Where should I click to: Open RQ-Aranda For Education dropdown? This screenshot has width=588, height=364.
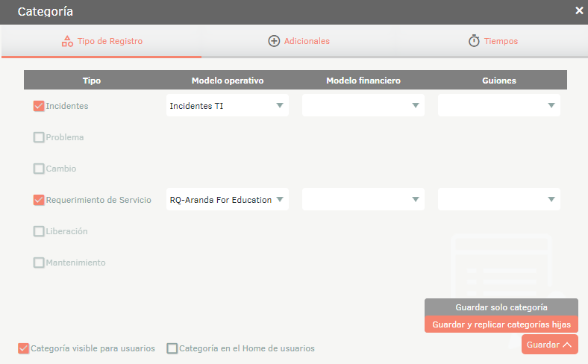click(227, 200)
